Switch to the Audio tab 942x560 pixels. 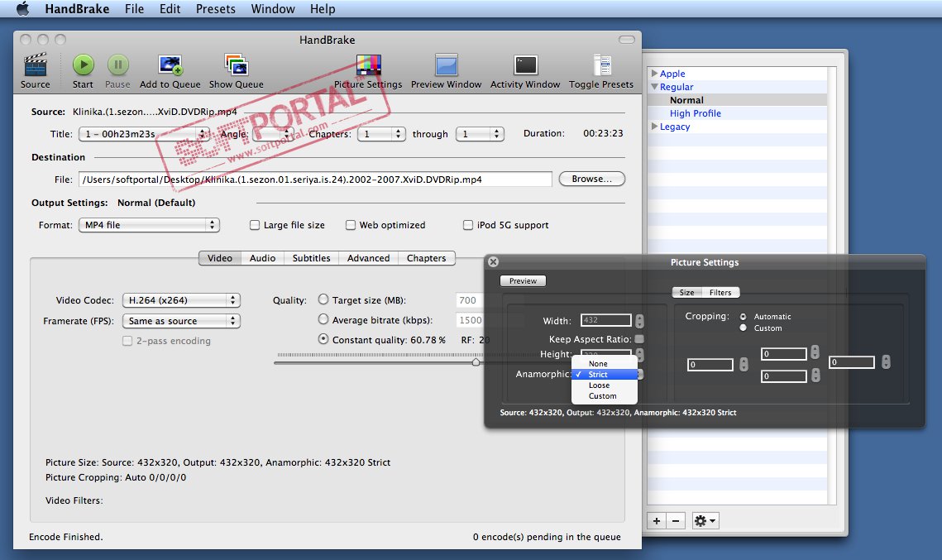coord(262,258)
